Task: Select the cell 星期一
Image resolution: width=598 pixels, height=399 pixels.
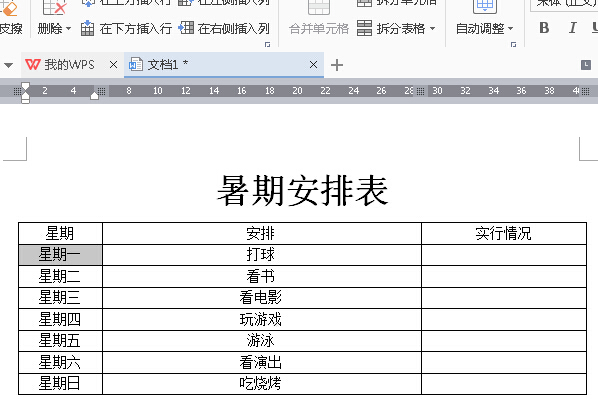Action: (60, 254)
